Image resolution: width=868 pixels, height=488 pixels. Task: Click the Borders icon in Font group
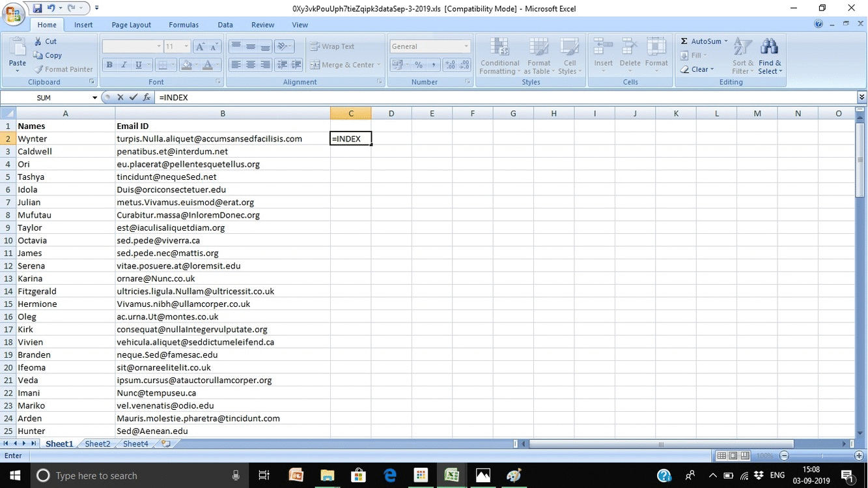click(162, 65)
